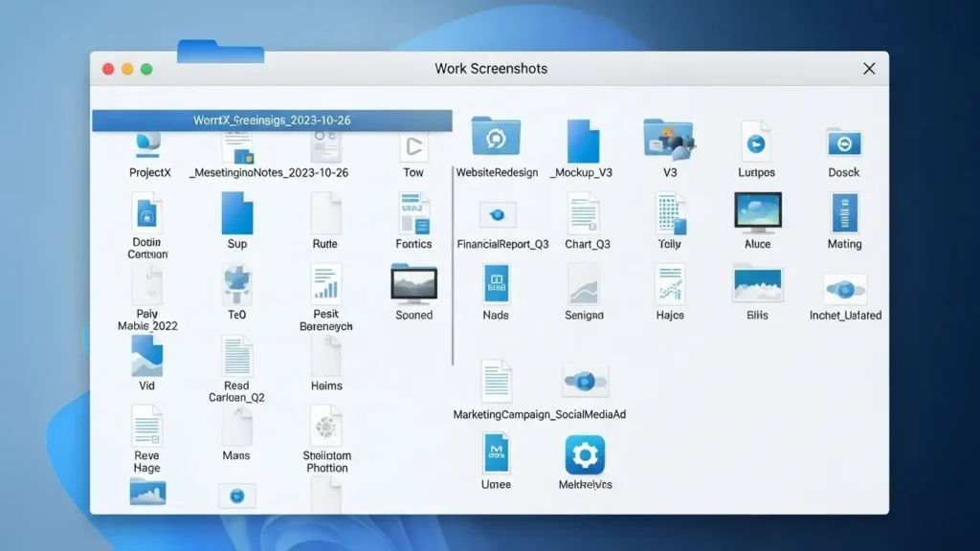This screenshot has height=551, width=980.
Task: Open the Chart_Q3 document
Action: point(583,213)
